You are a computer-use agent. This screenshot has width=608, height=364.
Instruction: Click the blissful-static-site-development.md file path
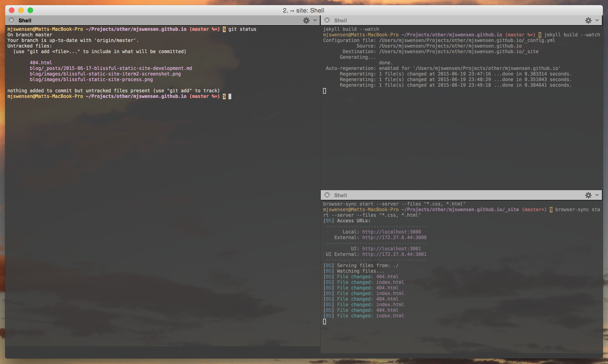(111, 68)
